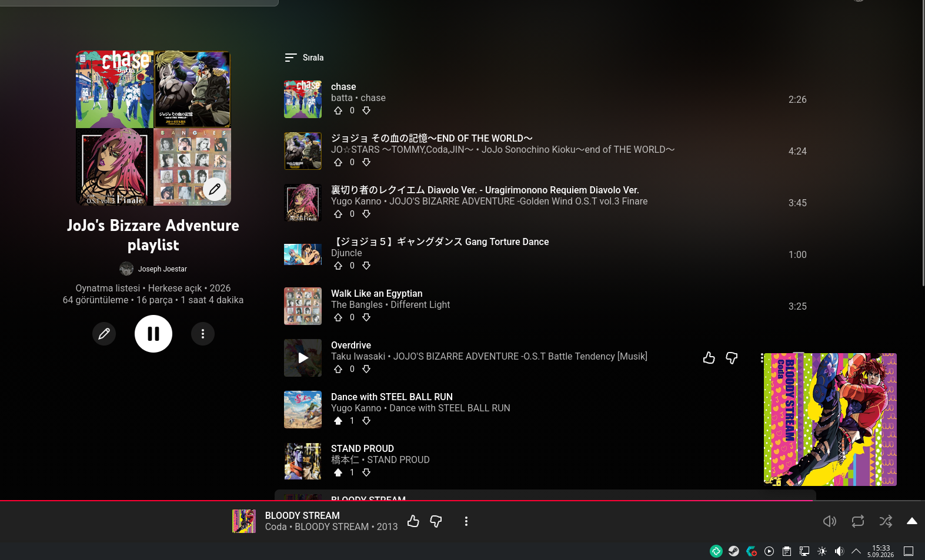Click Joseph Joestar's avatar picture

pyautogui.click(x=126, y=269)
